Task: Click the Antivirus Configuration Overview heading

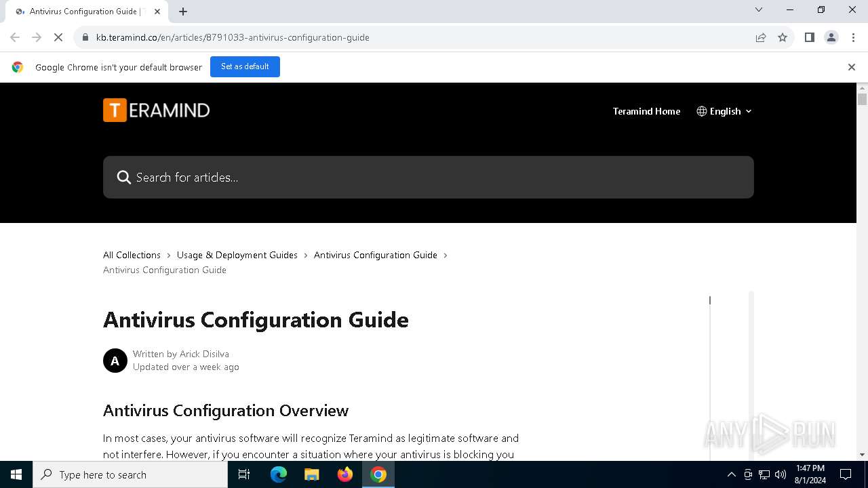Action: (x=226, y=411)
